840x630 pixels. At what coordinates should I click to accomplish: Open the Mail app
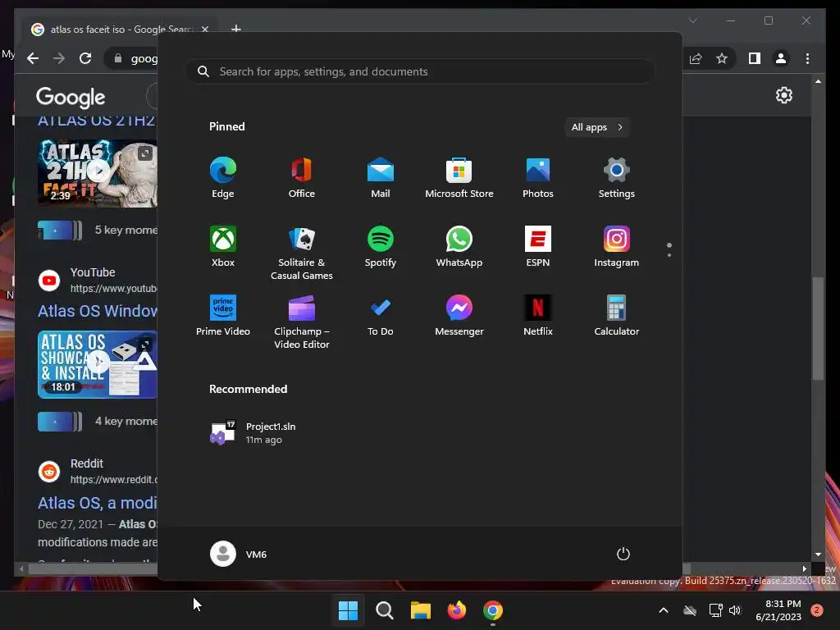[381, 178]
